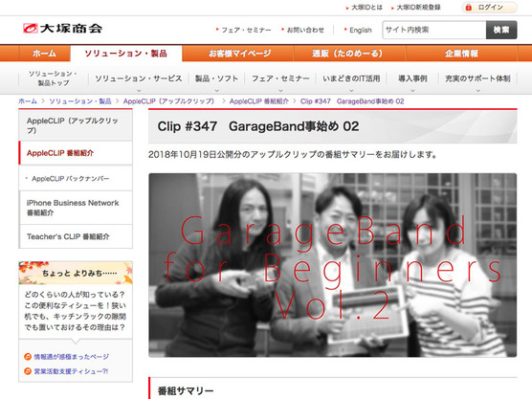This screenshot has height=399, width=532.
Task: Focus the サイト内検索 search field
Action: pyautogui.click(x=434, y=30)
